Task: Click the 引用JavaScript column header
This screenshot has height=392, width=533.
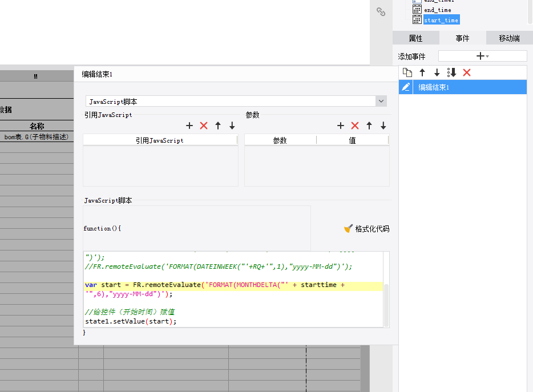Action: (160, 140)
